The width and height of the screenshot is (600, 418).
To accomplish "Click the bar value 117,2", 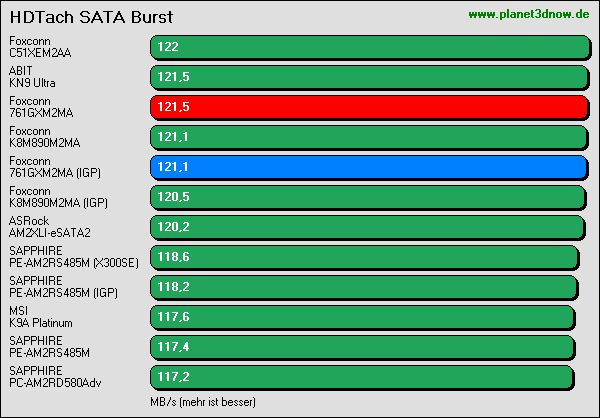I will tap(173, 377).
